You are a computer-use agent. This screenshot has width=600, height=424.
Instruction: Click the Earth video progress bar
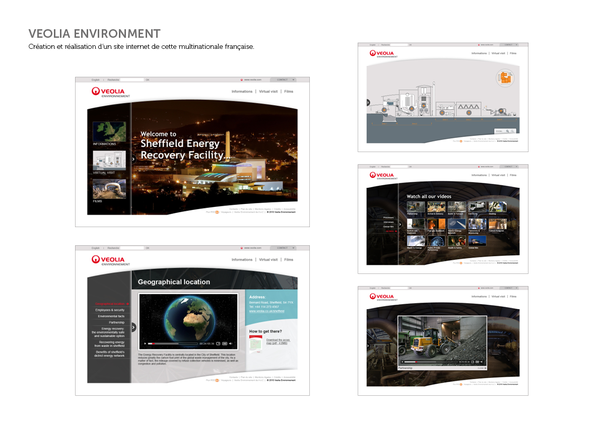tap(172, 344)
